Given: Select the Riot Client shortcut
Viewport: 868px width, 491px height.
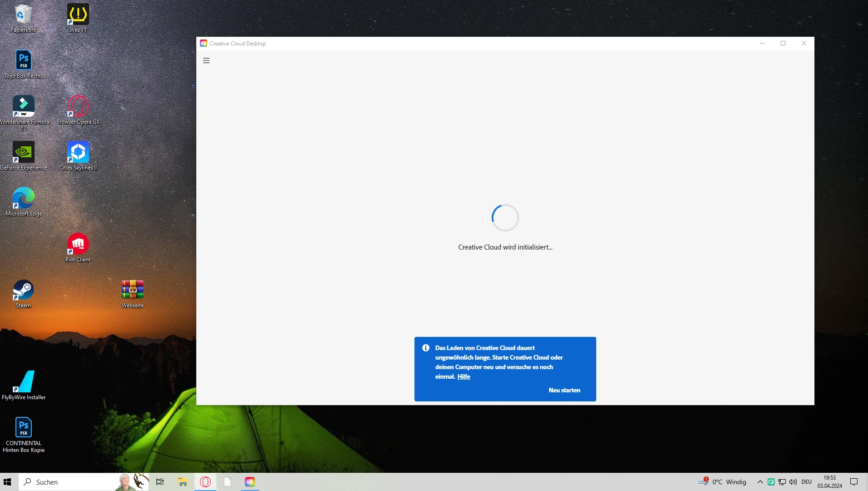Looking at the screenshot, I should tap(78, 248).
